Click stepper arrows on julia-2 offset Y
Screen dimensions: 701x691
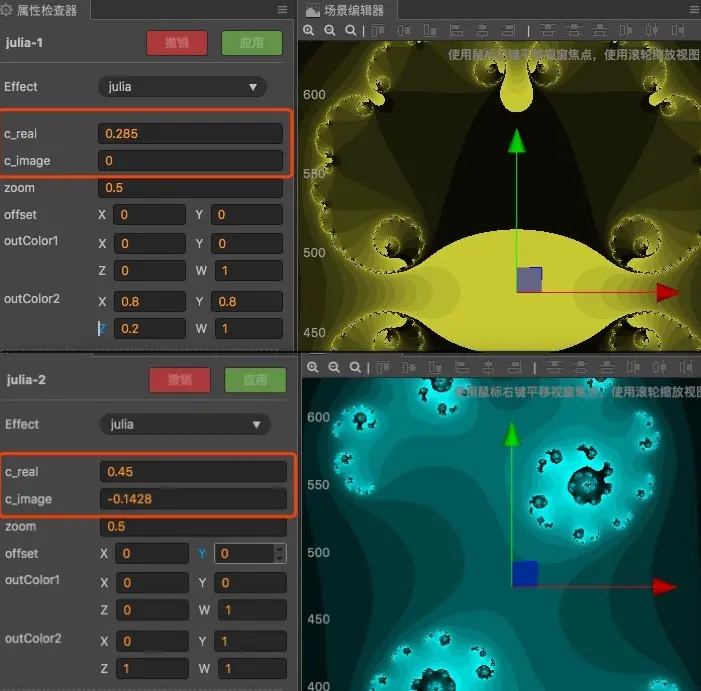(x=280, y=553)
